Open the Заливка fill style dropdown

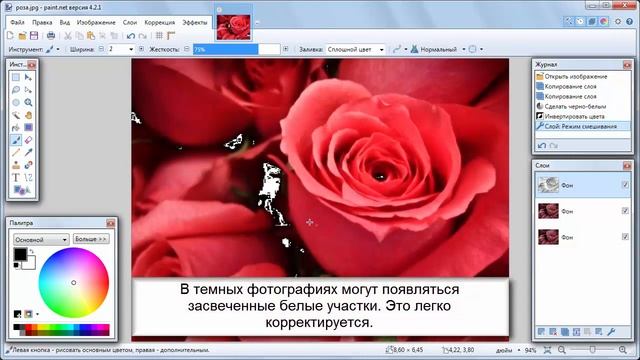tap(356, 49)
